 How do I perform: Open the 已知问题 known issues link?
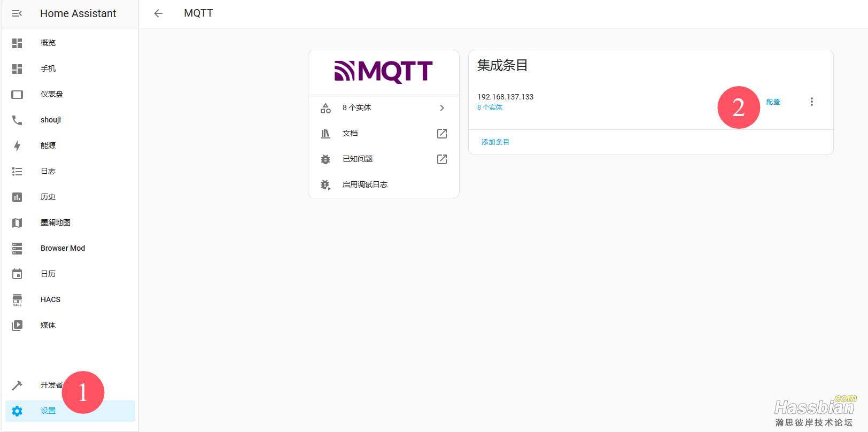[384, 159]
